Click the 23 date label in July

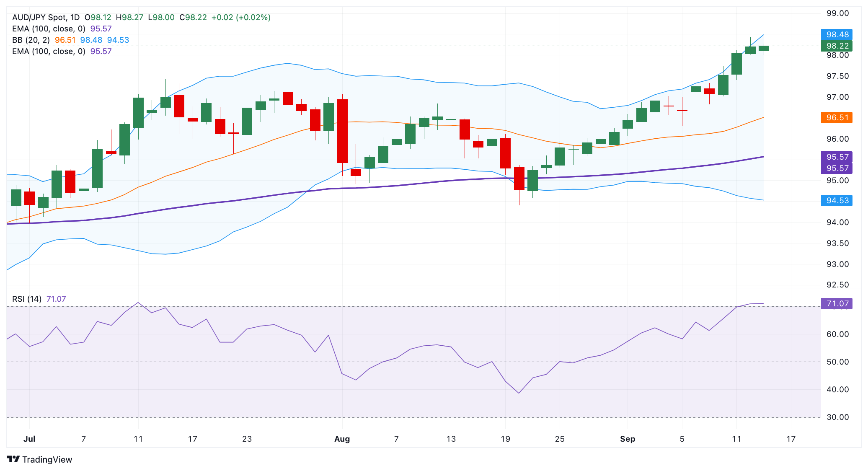247,439
